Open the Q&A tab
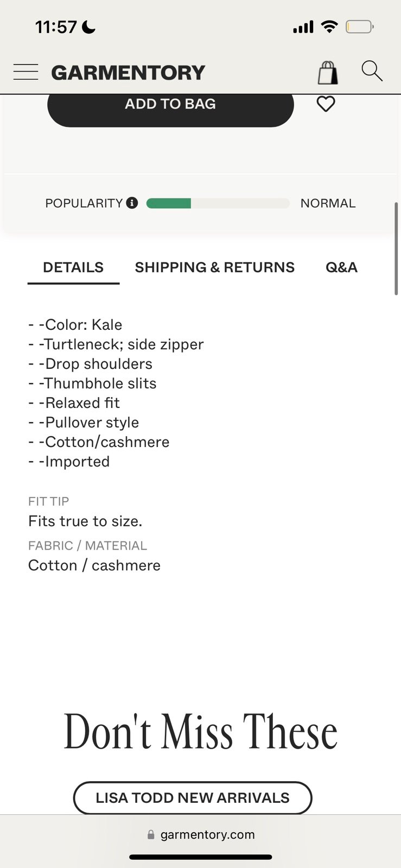Screen dimensions: 401x868 [x=341, y=267]
